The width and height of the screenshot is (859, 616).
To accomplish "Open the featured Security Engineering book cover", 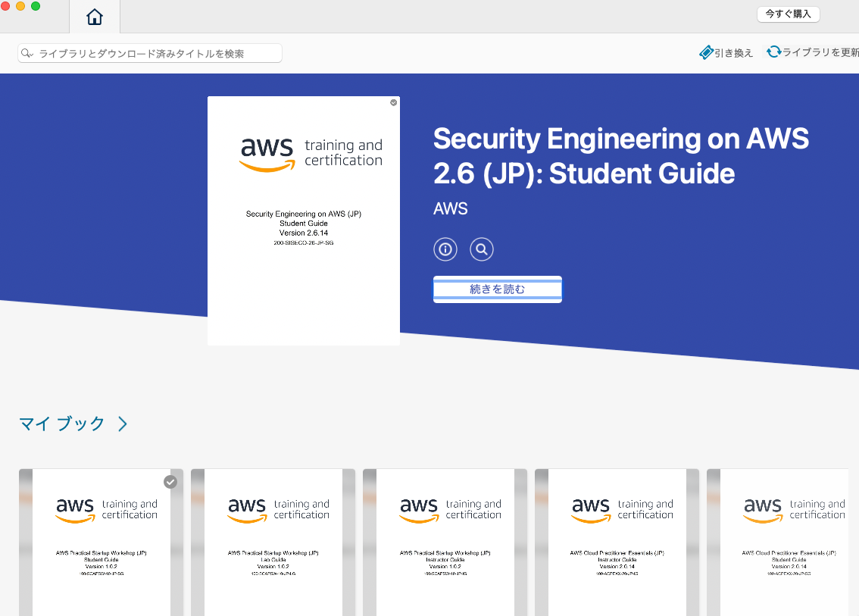I will pyautogui.click(x=304, y=220).
